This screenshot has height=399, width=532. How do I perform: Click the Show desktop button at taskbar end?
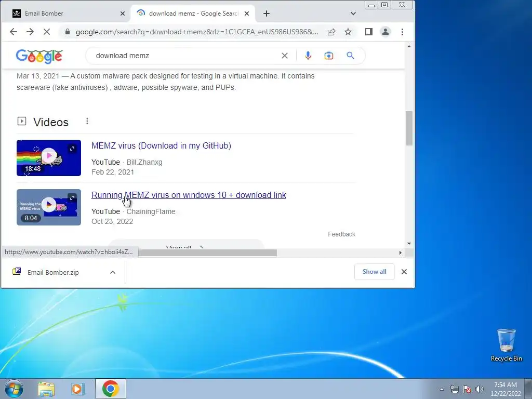[x=529, y=389]
